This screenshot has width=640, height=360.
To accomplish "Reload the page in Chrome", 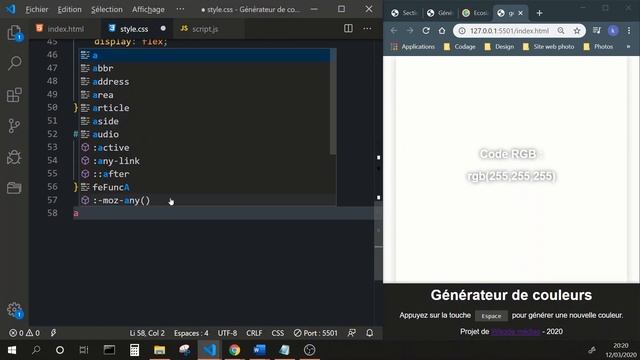I will click(426, 31).
